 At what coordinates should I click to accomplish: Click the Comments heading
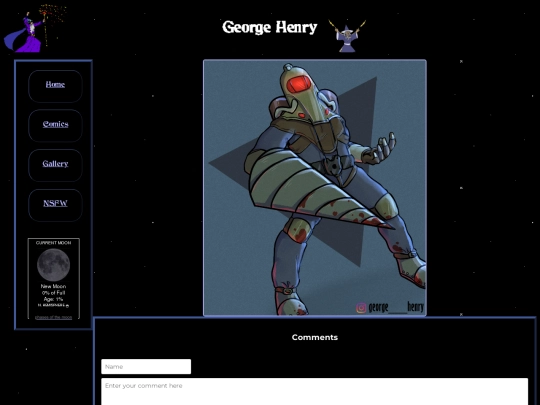(315, 337)
